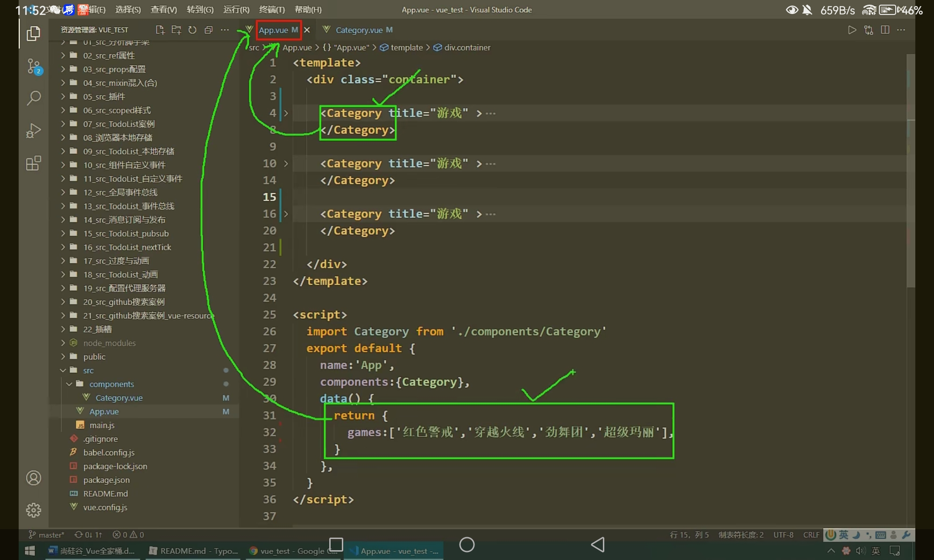
Task: Click the div.container breadcrumb link
Action: click(467, 48)
